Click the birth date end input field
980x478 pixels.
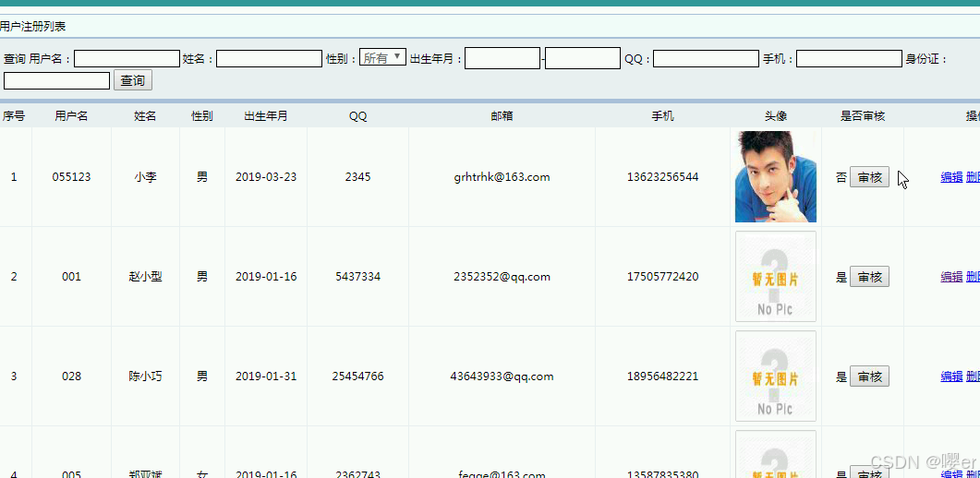point(583,58)
